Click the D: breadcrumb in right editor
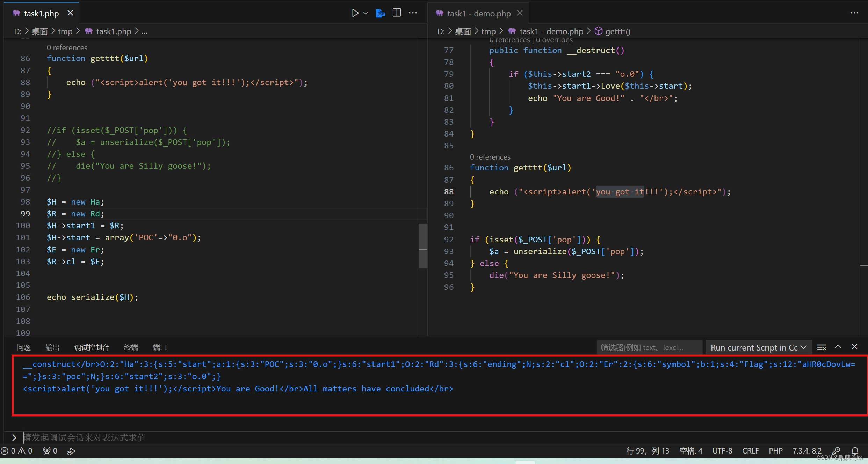This screenshot has width=868, height=464. (x=441, y=31)
